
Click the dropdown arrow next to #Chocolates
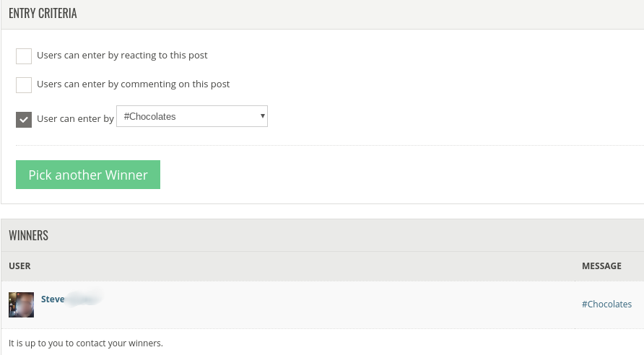262,116
